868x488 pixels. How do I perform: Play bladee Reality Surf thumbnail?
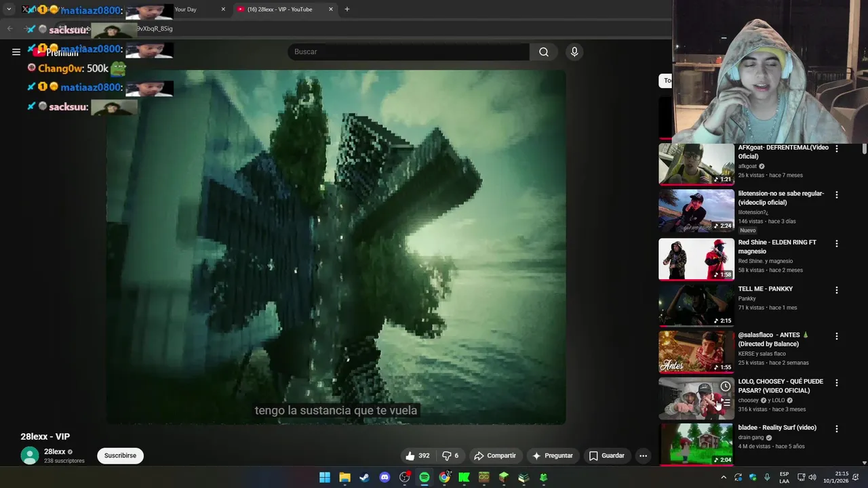(x=696, y=445)
